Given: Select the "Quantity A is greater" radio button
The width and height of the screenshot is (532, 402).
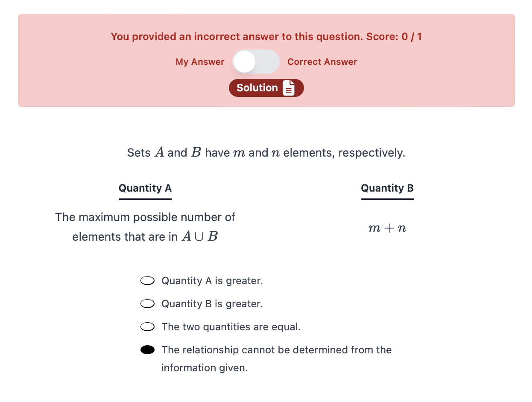Looking at the screenshot, I should [147, 281].
